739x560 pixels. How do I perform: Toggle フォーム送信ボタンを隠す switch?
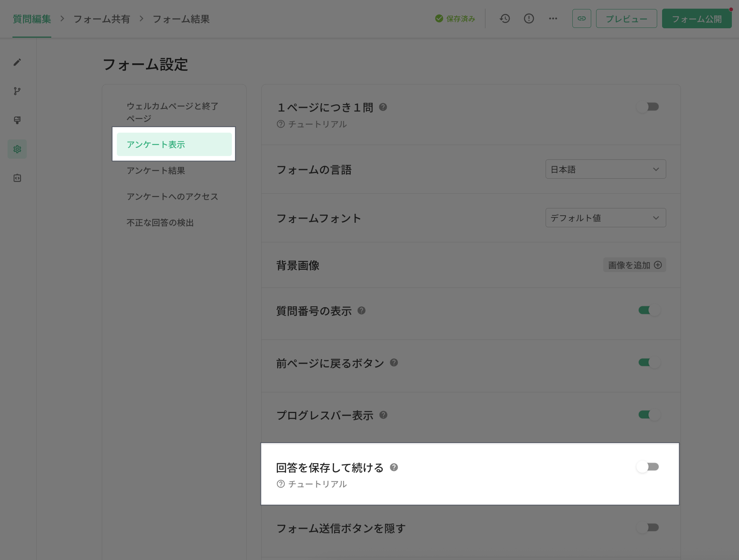647,528
